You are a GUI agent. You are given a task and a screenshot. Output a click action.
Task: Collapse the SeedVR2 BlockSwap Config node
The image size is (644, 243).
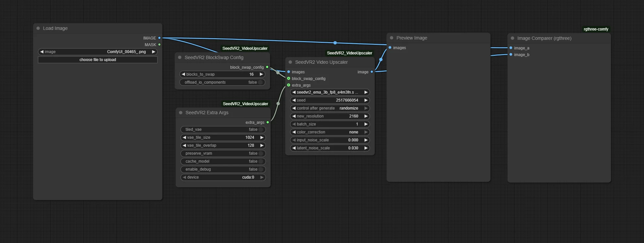tap(180, 57)
